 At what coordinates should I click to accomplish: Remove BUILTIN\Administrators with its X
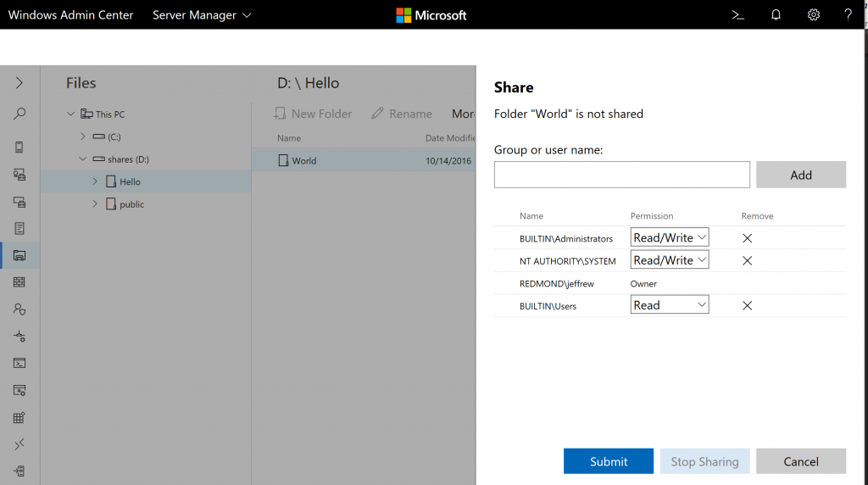(747, 238)
